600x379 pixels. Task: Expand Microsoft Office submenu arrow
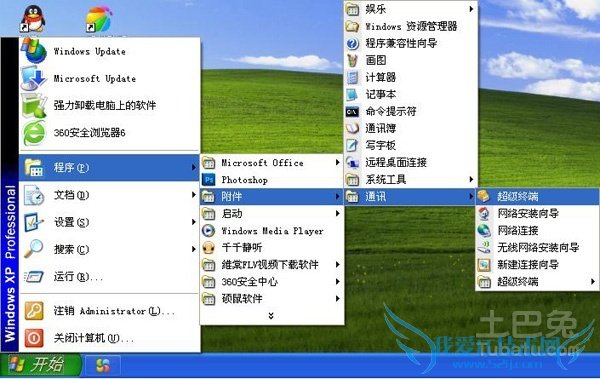pyautogui.click(x=337, y=163)
